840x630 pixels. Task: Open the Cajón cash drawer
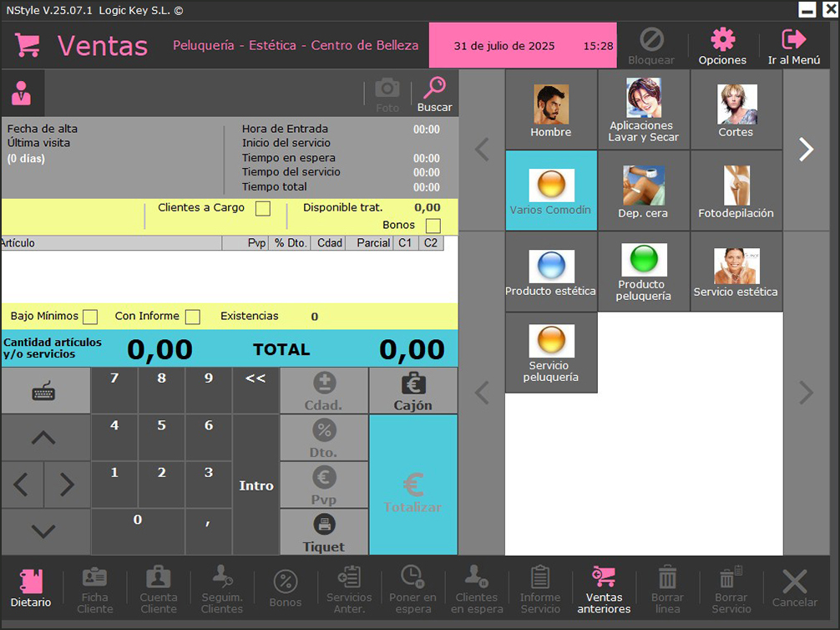point(412,391)
